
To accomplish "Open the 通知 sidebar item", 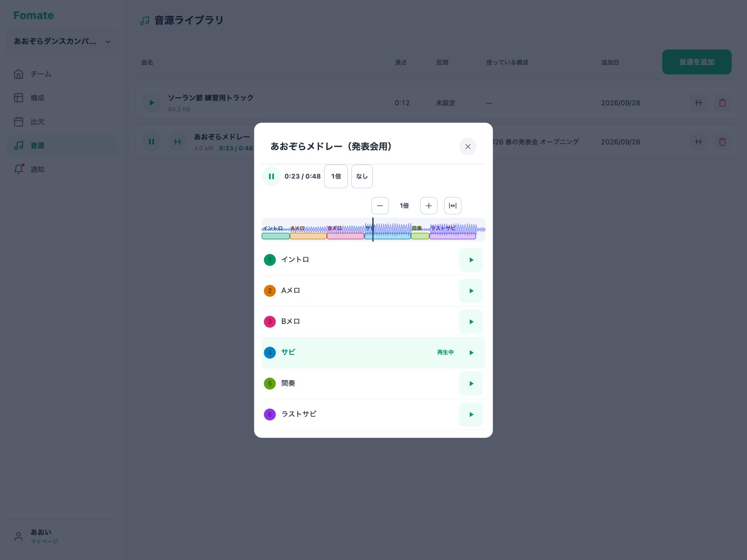I will coord(62,170).
